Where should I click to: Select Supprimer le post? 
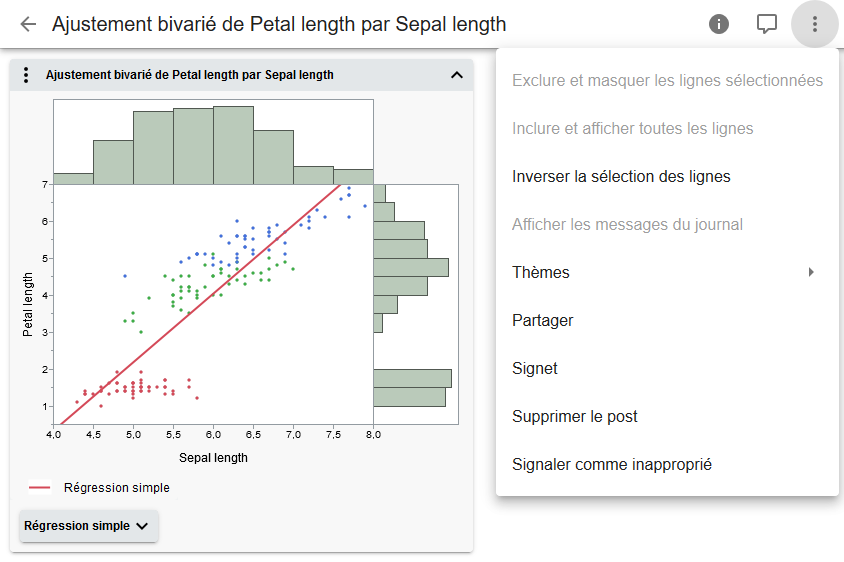click(x=574, y=416)
